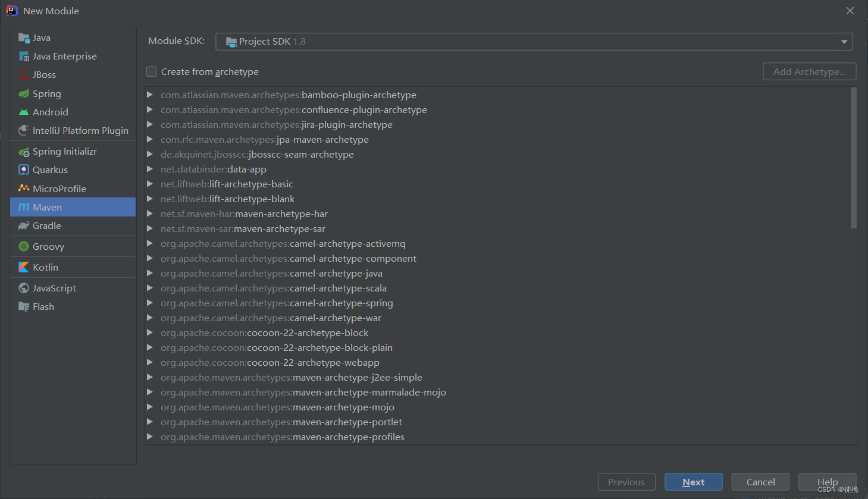Select Groovy in the module list
The image size is (868, 499).
(73, 247)
